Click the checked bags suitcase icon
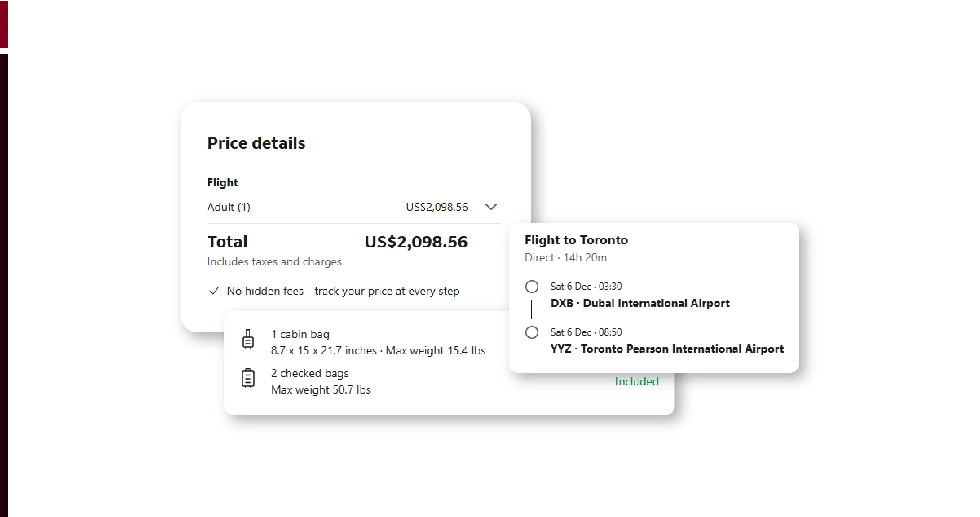Viewport: 980px width, 517px height. (248, 378)
